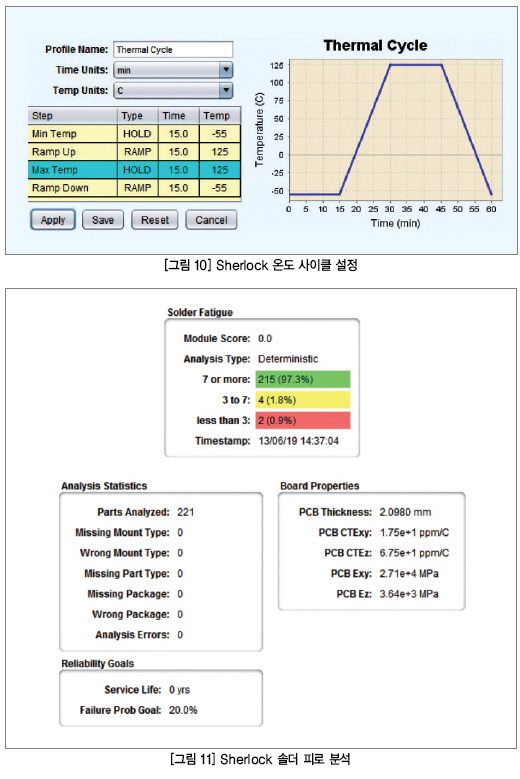Image resolution: width=520 pixels, height=779 pixels.
Task: Click the red less than 3 bar
Action: coord(303,420)
